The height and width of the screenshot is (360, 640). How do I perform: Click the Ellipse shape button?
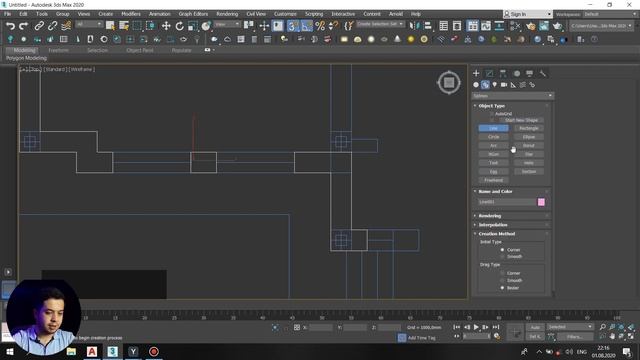pos(529,137)
